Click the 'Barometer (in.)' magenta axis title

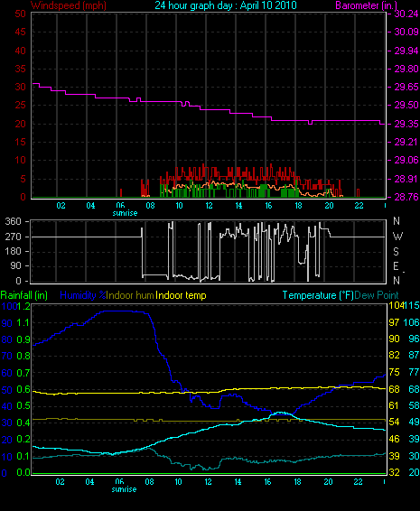(x=367, y=5)
